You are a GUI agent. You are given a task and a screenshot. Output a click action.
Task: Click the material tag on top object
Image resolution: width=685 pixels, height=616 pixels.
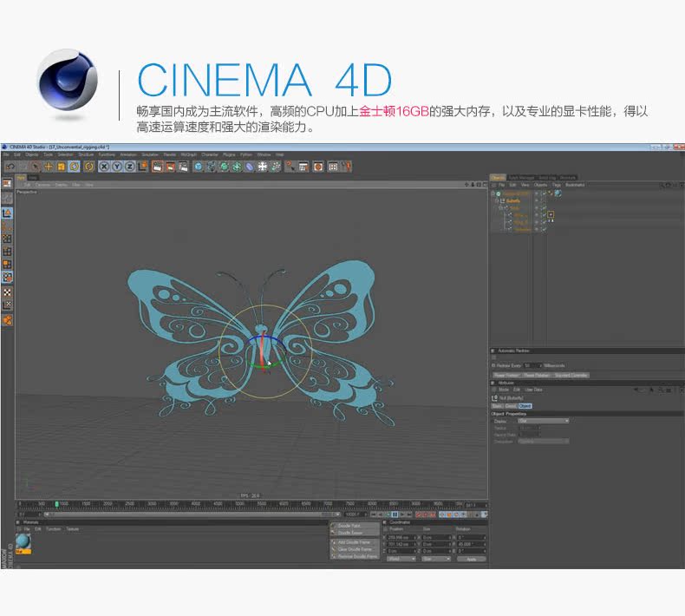tap(558, 193)
